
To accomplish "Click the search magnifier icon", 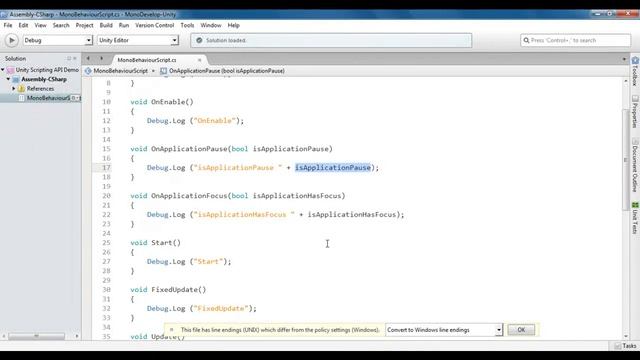I will click(x=526, y=40).
